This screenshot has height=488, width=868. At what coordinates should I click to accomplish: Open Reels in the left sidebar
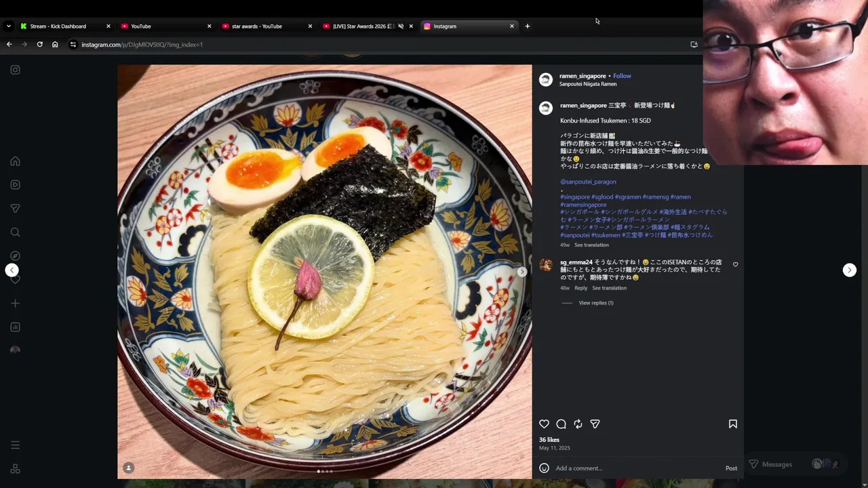[15, 184]
